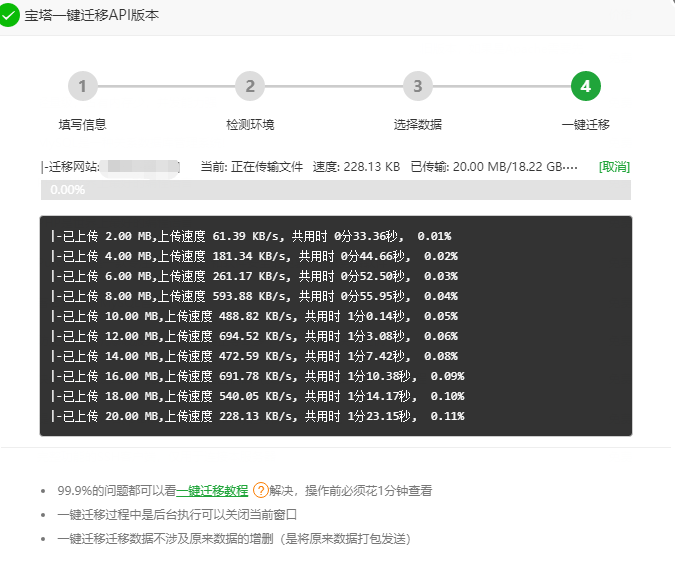This screenshot has width=675, height=567.
Task: Click log line 已上传 4.00 MB
Action: pyautogui.click(x=254, y=256)
